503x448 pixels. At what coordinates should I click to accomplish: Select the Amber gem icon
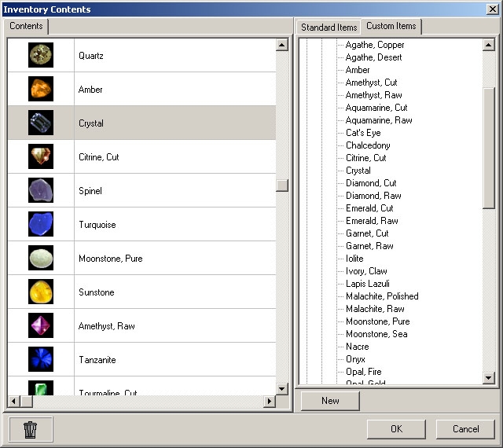pos(41,90)
